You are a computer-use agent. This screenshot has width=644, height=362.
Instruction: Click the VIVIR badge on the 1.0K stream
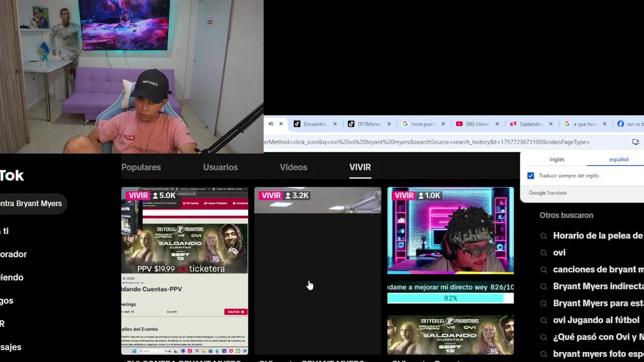coord(404,196)
